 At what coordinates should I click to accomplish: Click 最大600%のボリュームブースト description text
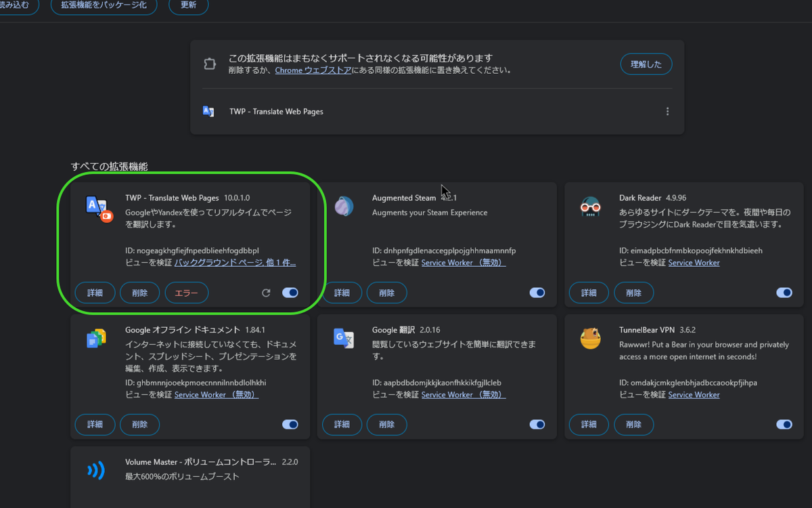[x=182, y=477]
